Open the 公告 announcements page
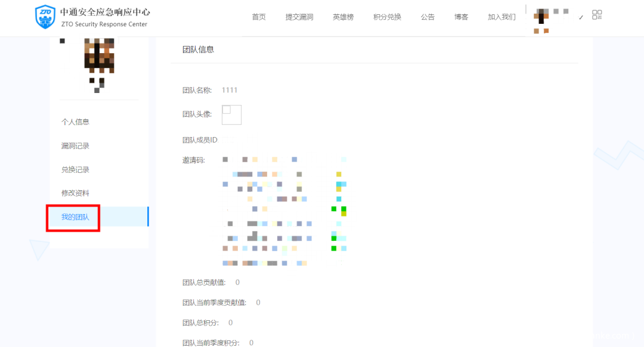The width and height of the screenshot is (644, 347). [428, 17]
